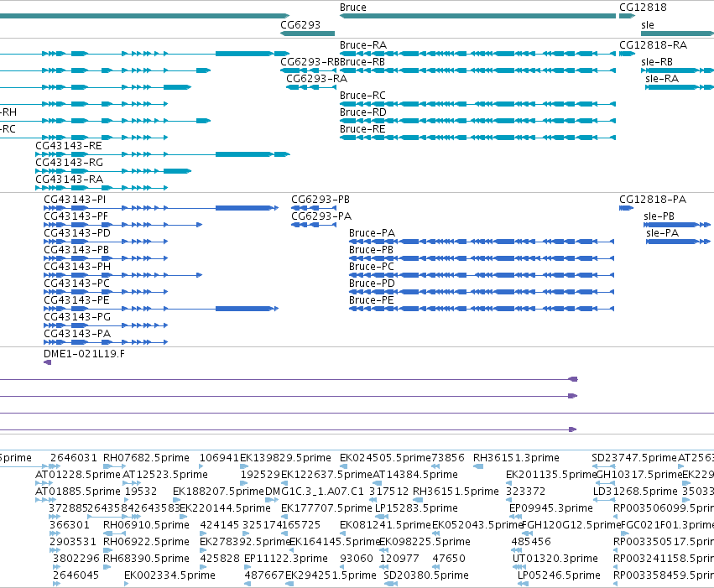Select the Bruce-RE transcript label
Image resolution: width=714 pixels, height=588 pixels.
click(362, 129)
